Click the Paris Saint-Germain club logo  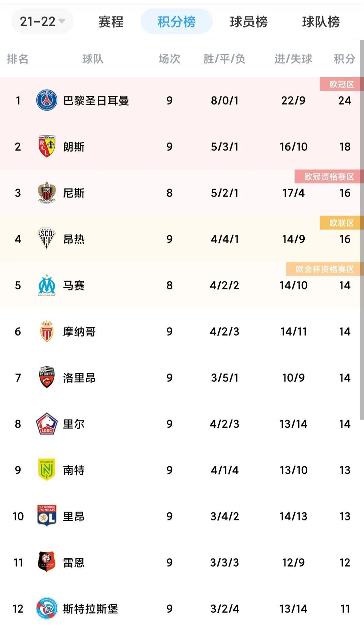click(x=47, y=101)
